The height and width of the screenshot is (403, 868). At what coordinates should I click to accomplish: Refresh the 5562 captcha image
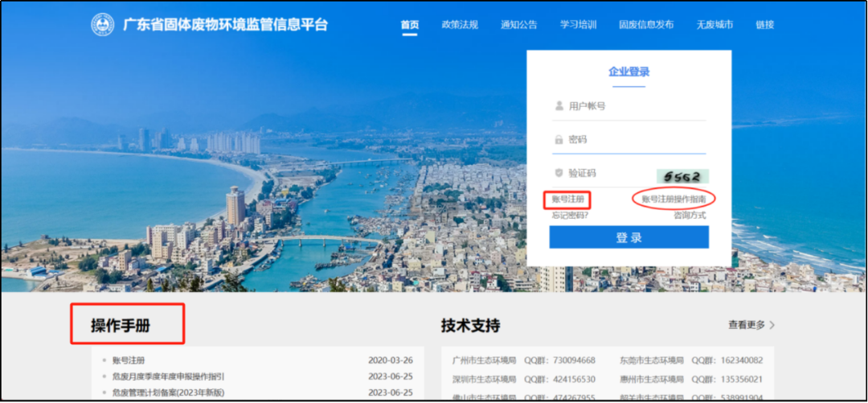[682, 176]
